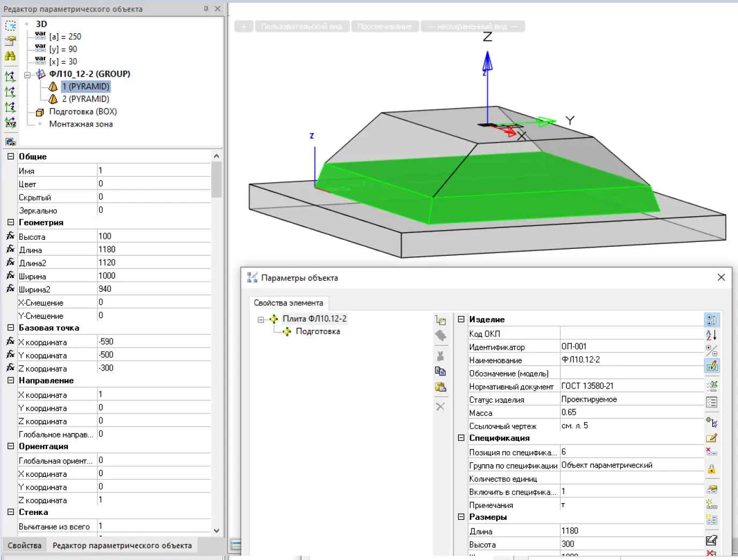
Task: Click the binoculars search icon
Action: (x=10, y=56)
